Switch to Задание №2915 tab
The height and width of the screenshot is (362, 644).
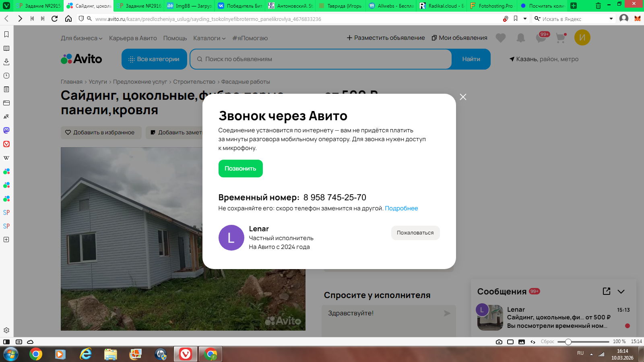[x=39, y=6]
